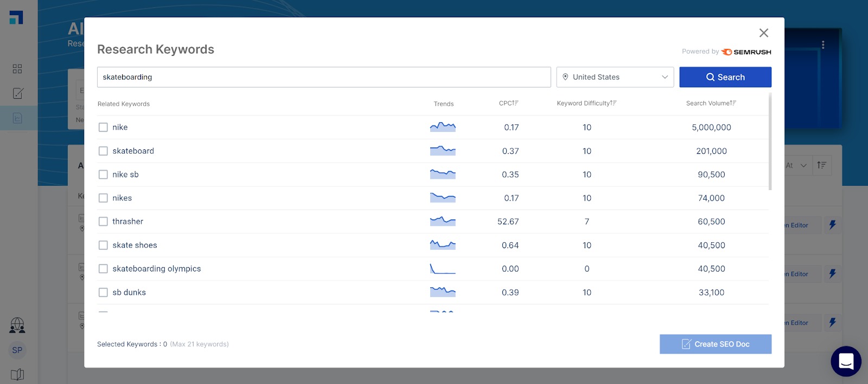Click the SP user avatar

(x=17, y=350)
